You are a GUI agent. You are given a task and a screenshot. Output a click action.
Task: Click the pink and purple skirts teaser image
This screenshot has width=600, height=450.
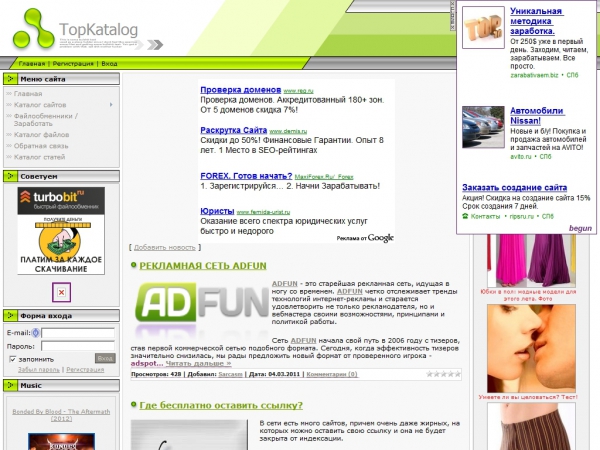coord(531,261)
